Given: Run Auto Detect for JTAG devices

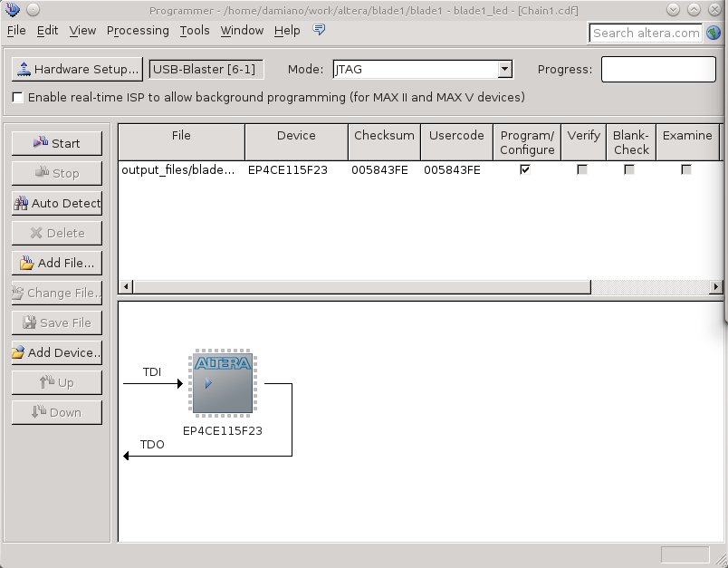Looking at the screenshot, I should pos(57,203).
